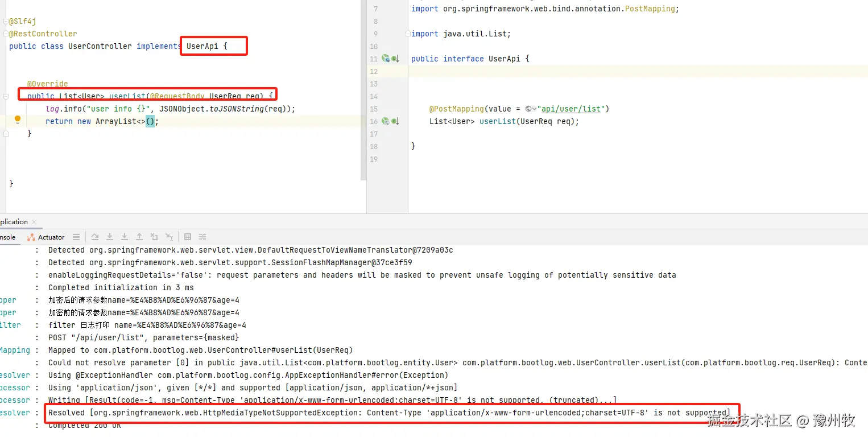Viewport: 868px width, 441px height.
Task: Close the Application run tab
Action: point(34,222)
